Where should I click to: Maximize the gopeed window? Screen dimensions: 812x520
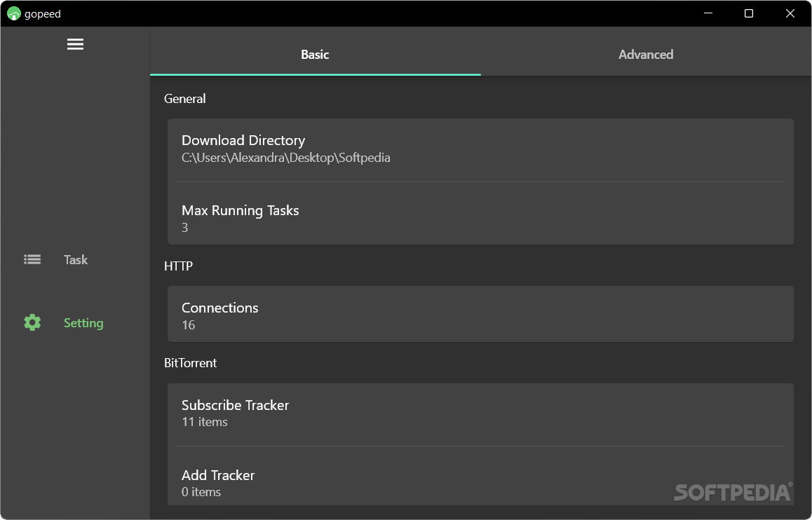click(749, 13)
